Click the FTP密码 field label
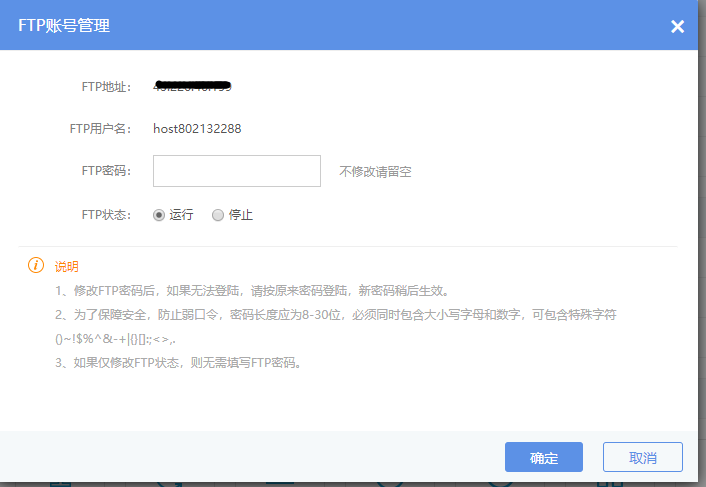 (106, 172)
